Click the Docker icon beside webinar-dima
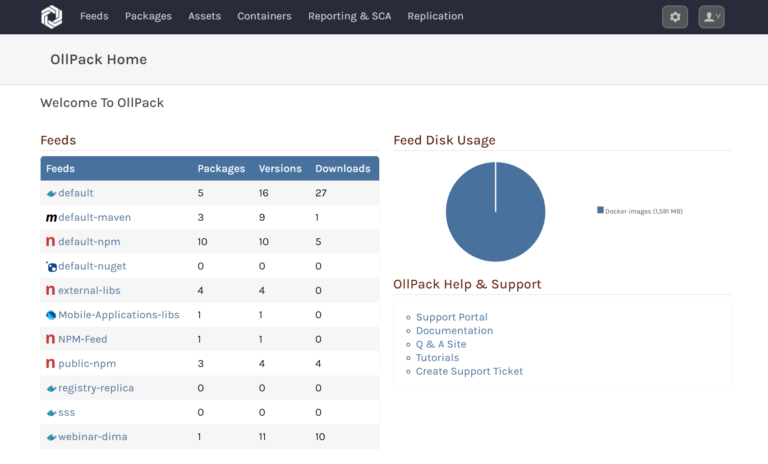The image size is (768, 464). click(51, 437)
